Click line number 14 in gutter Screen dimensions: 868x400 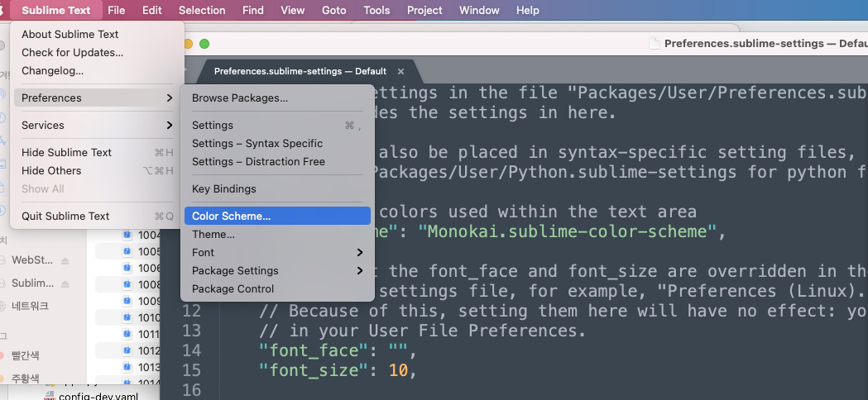coord(191,350)
